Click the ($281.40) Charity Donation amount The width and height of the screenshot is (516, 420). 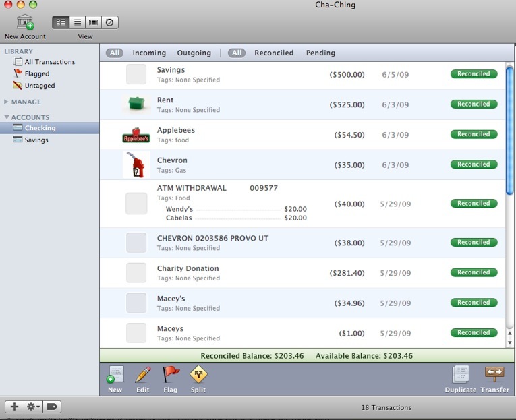click(347, 273)
